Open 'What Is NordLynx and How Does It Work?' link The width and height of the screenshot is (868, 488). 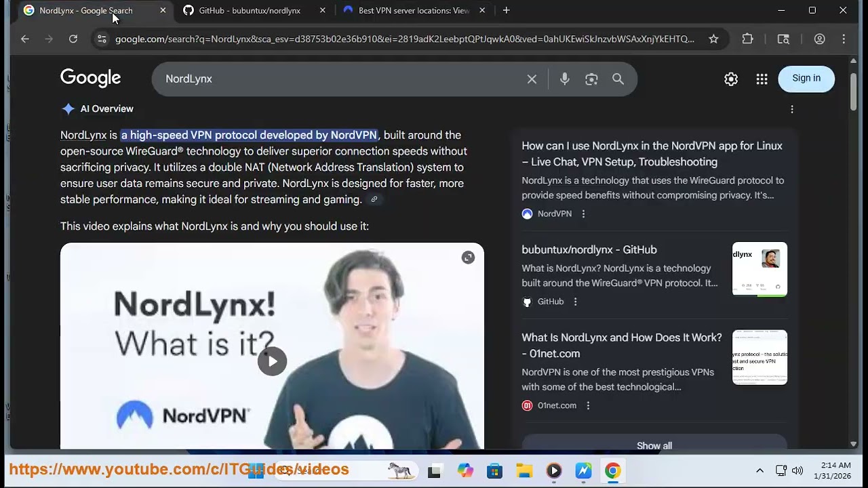click(622, 346)
